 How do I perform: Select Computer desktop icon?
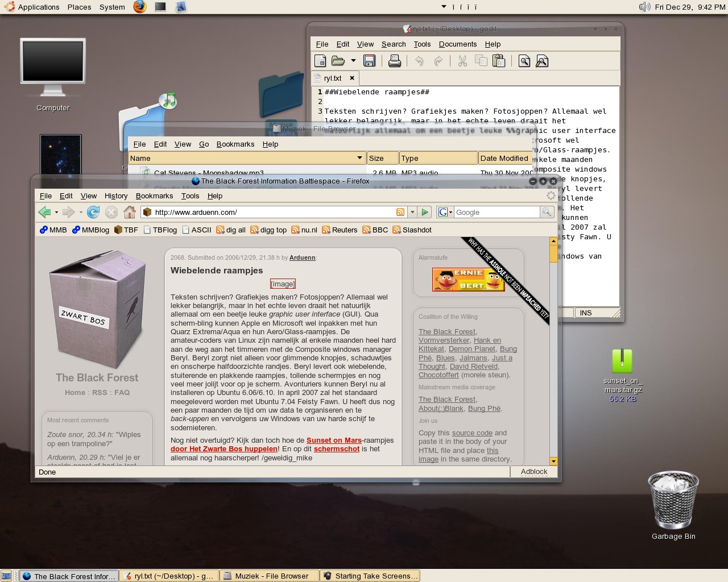pos(53,74)
